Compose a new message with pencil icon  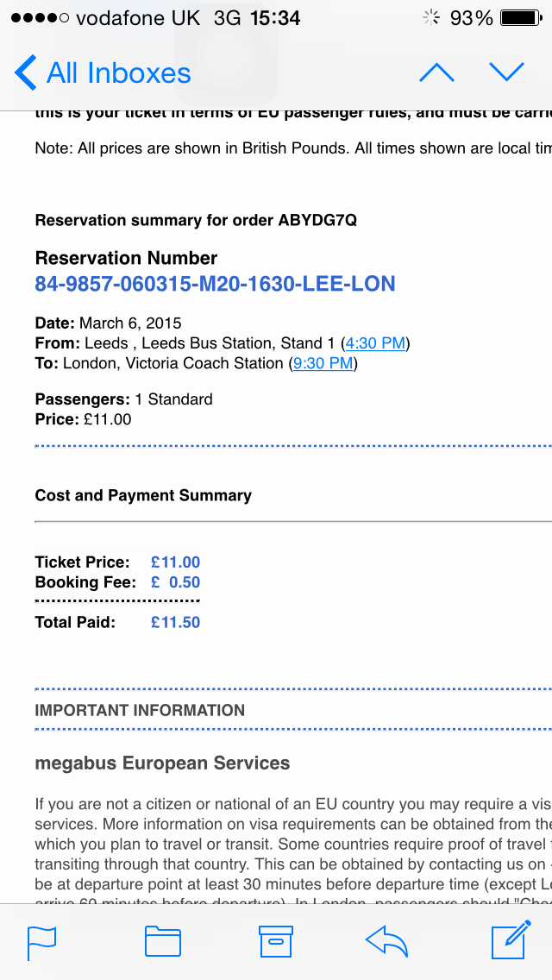(511, 942)
